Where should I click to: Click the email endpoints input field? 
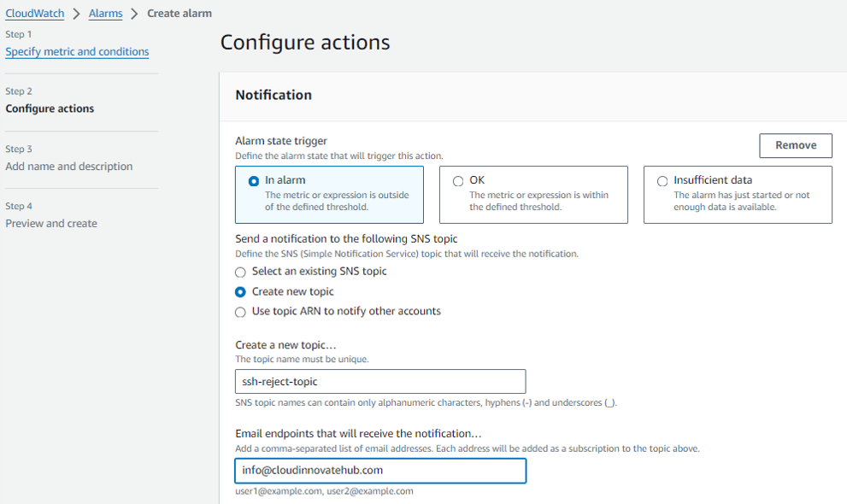tap(380, 470)
